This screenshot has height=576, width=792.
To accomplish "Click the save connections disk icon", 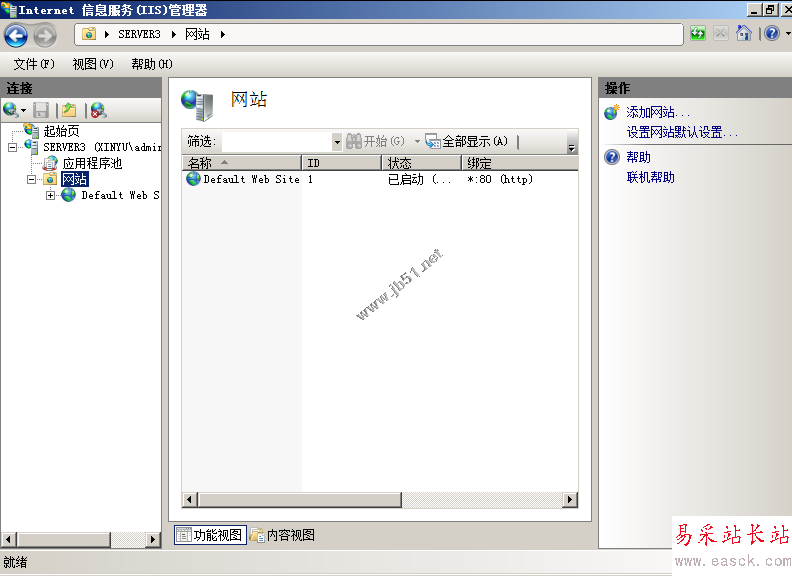I will 41,110.
